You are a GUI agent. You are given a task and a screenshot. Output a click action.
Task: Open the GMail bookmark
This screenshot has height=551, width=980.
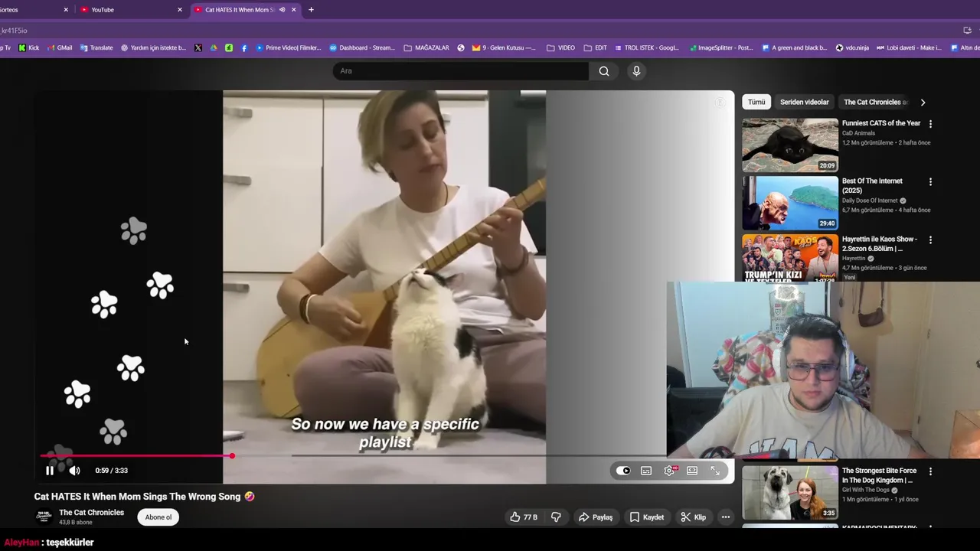[x=60, y=47]
